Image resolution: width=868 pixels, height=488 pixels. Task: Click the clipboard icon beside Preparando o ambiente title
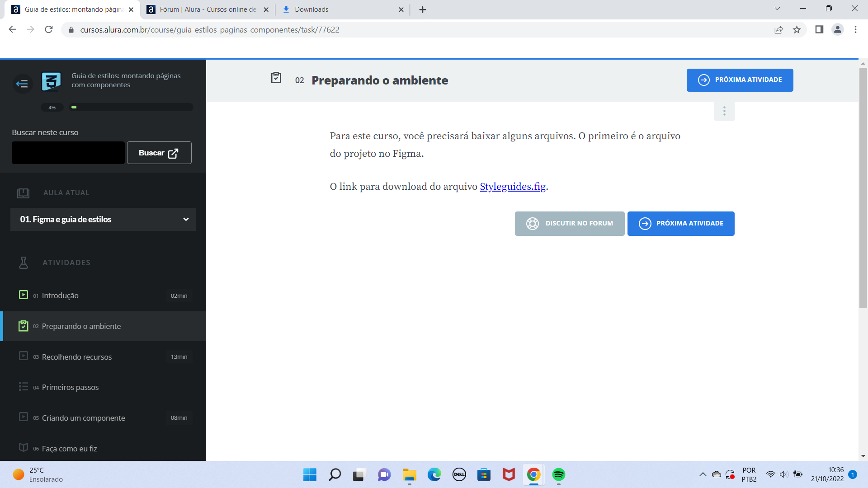[x=276, y=78]
